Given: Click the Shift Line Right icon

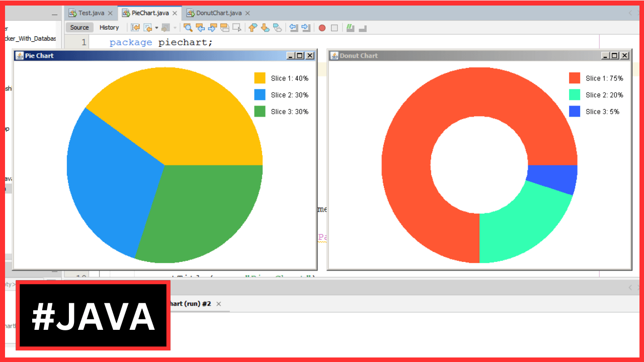Looking at the screenshot, I should click(x=306, y=28).
